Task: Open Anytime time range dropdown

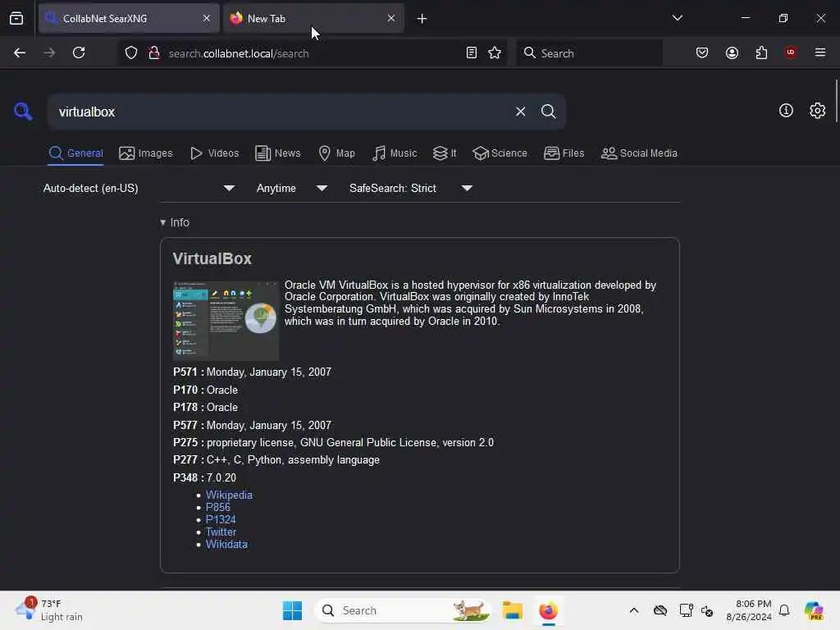Action: 291,188
